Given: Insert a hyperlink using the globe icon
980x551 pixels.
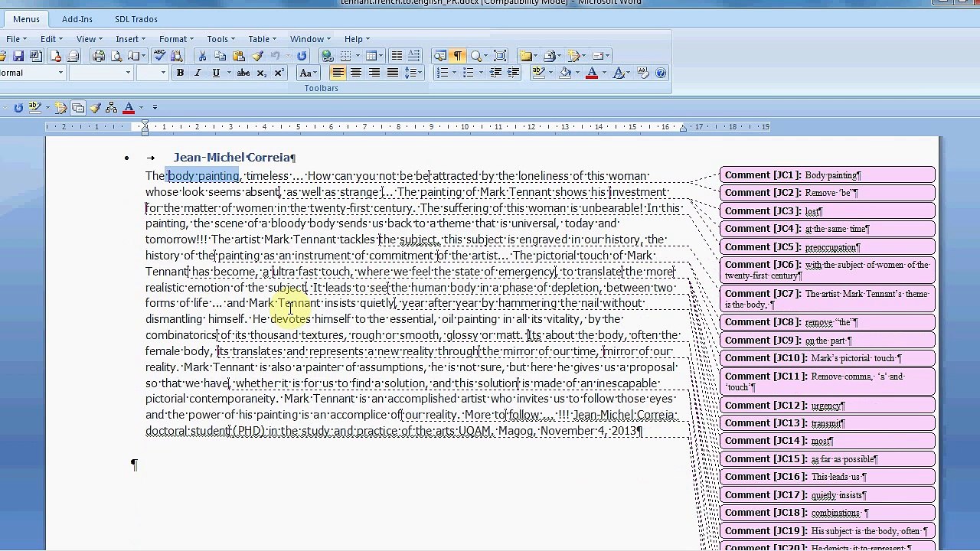Looking at the screenshot, I should click(x=327, y=56).
